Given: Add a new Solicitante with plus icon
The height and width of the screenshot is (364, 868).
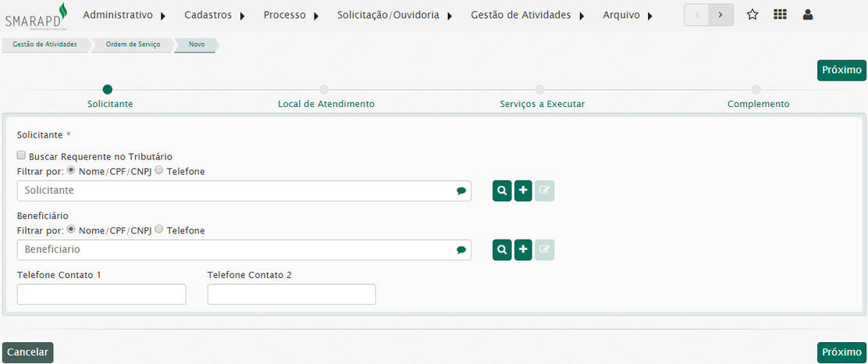Looking at the screenshot, I should 524,191.
